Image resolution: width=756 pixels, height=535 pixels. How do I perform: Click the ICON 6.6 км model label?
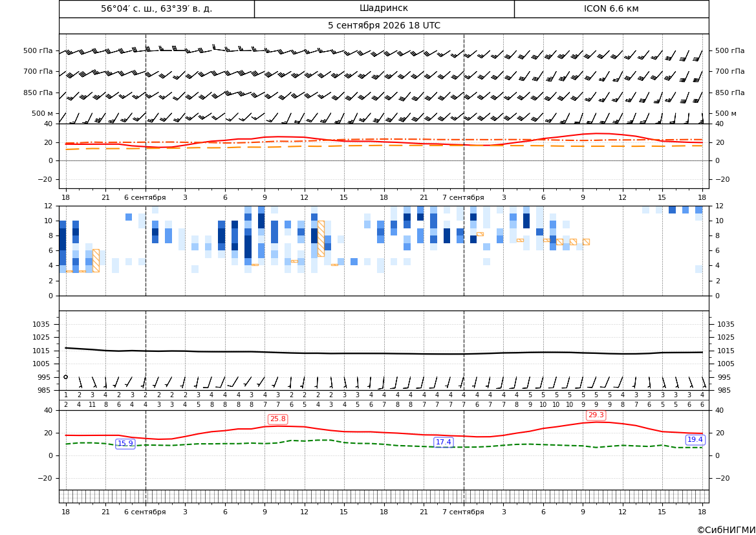611,8
